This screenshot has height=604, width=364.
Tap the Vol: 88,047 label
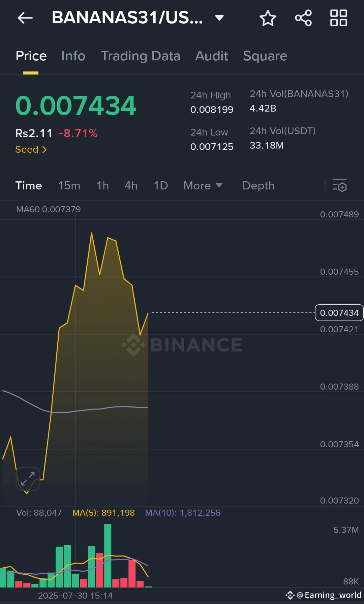[x=39, y=513]
